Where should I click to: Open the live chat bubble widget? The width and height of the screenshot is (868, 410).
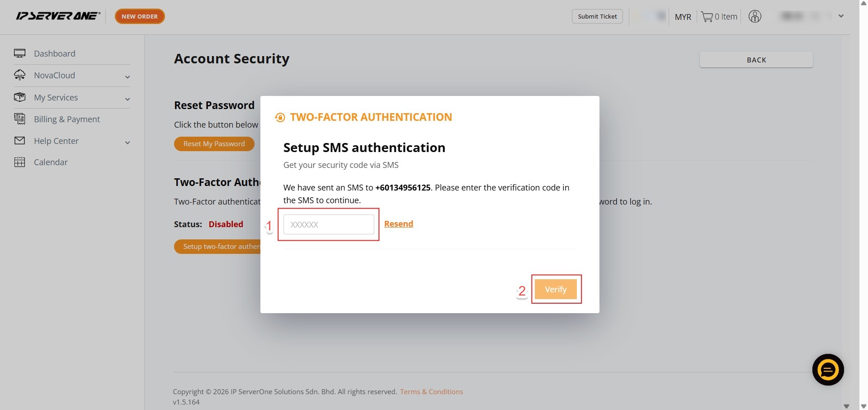coord(828,370)
